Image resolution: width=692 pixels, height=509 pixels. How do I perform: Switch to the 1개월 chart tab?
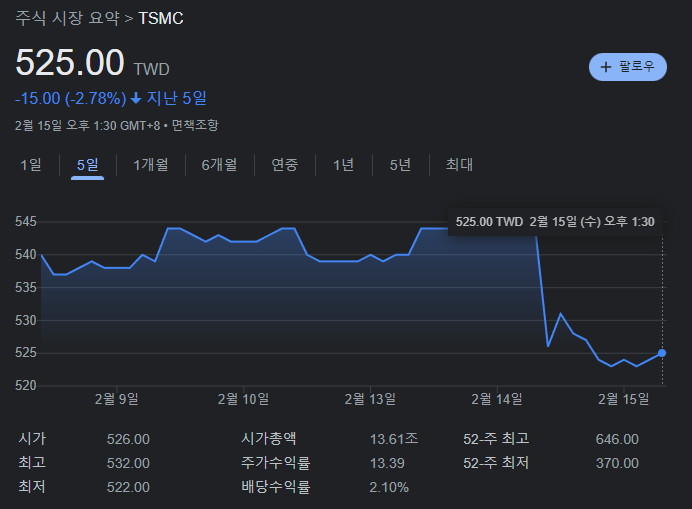click(151, 165)
